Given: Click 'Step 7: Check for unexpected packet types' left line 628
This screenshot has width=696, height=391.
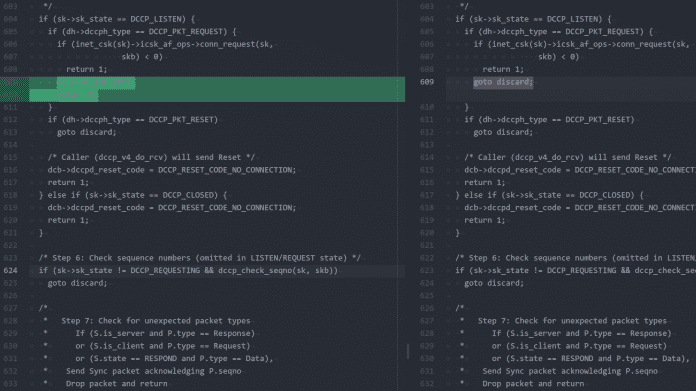Looking at the screenshot, I should pyautogui.click(x=156, y=320).
